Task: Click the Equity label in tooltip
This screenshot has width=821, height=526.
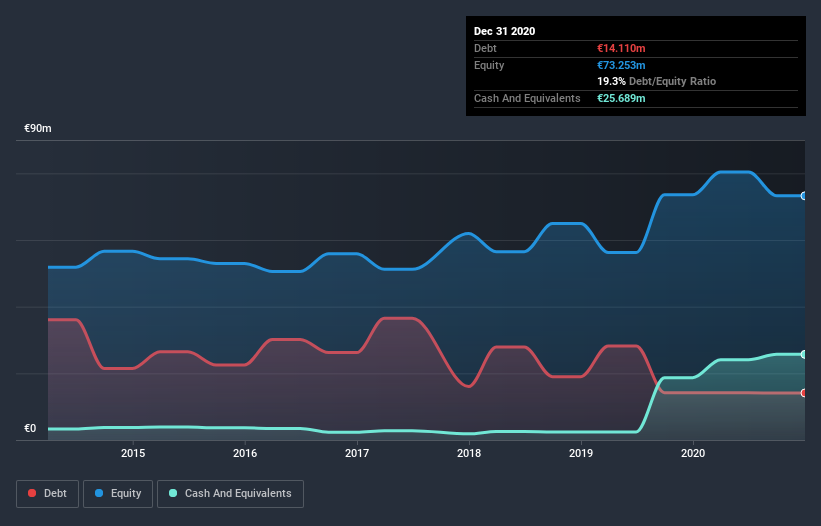Action: [489, 65]
